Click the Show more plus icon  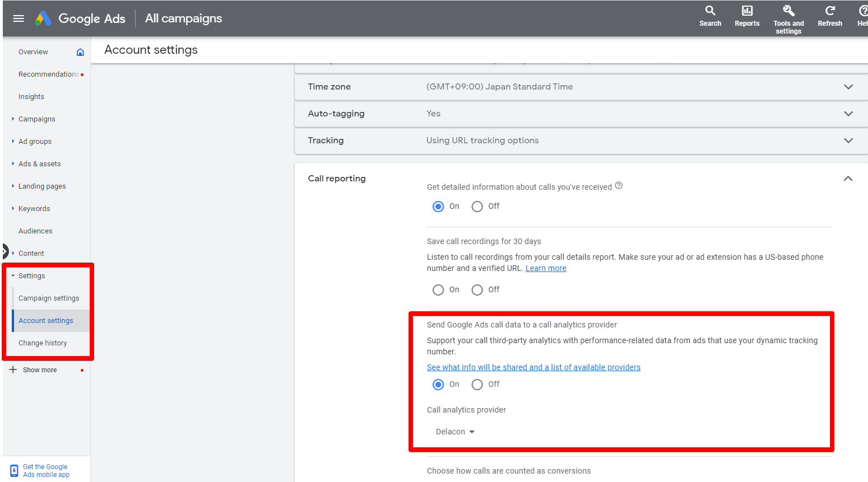[x=13, y=369]
